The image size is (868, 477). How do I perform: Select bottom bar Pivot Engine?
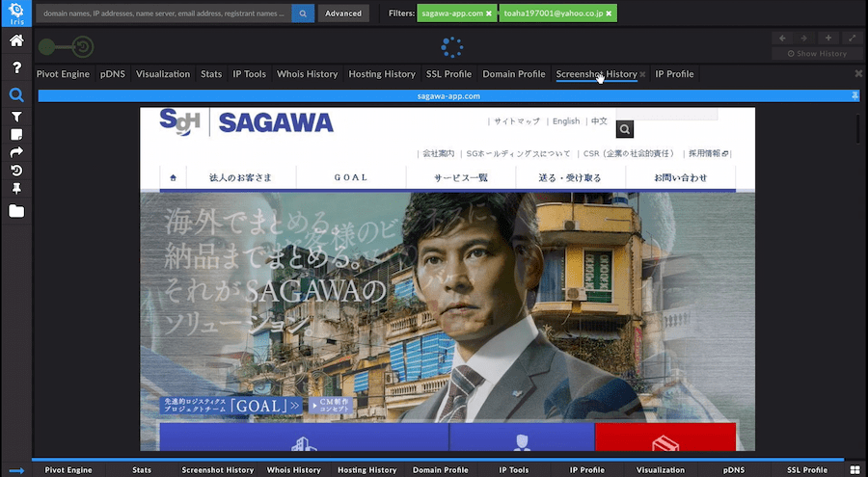[x=68, y=470]
